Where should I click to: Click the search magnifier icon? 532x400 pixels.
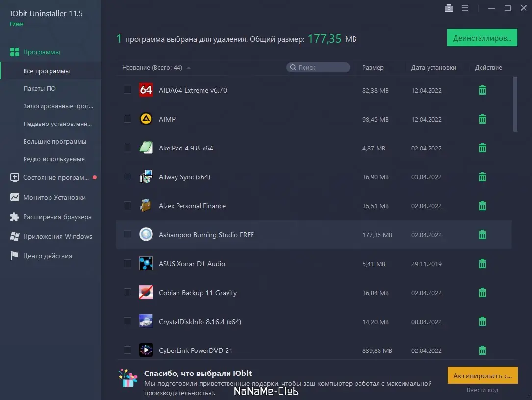[x=293, y=67]
